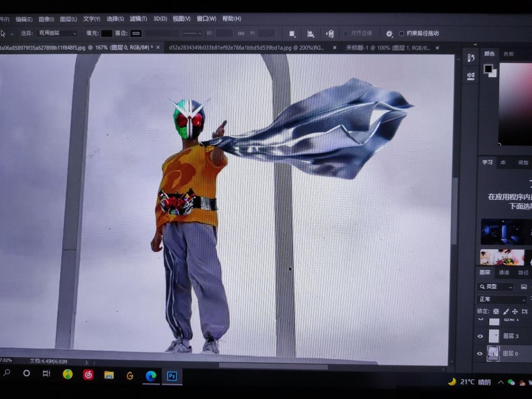The image size is (532, 399).
Task: Open the 选择 现用图层 dropdown
Action: pos(57,33)
